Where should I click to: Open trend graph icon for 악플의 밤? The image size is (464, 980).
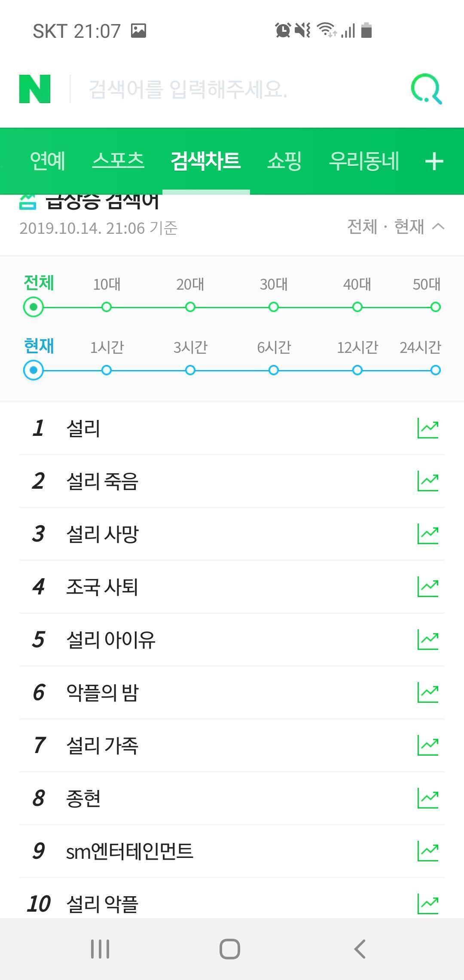(x=428, y=692)
